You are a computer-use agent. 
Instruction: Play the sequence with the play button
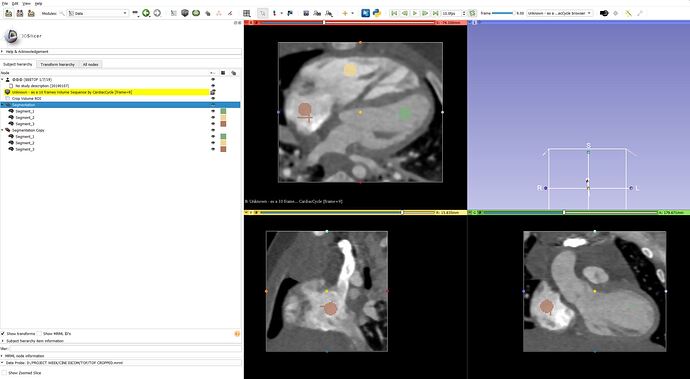point(415,13)
